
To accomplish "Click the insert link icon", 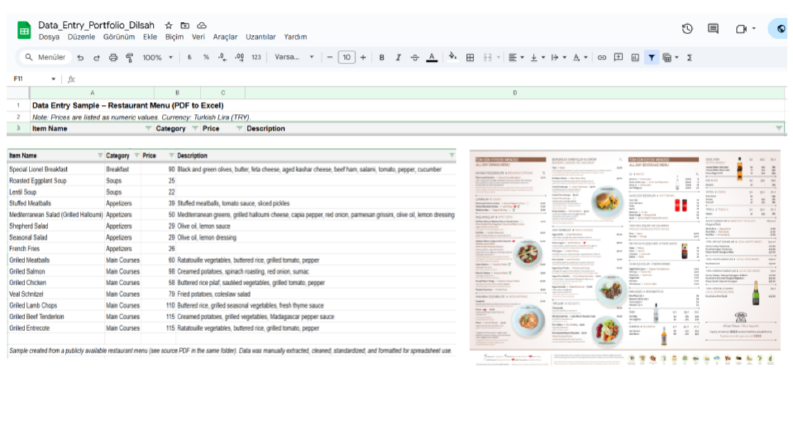I will (x=602, y=58).
